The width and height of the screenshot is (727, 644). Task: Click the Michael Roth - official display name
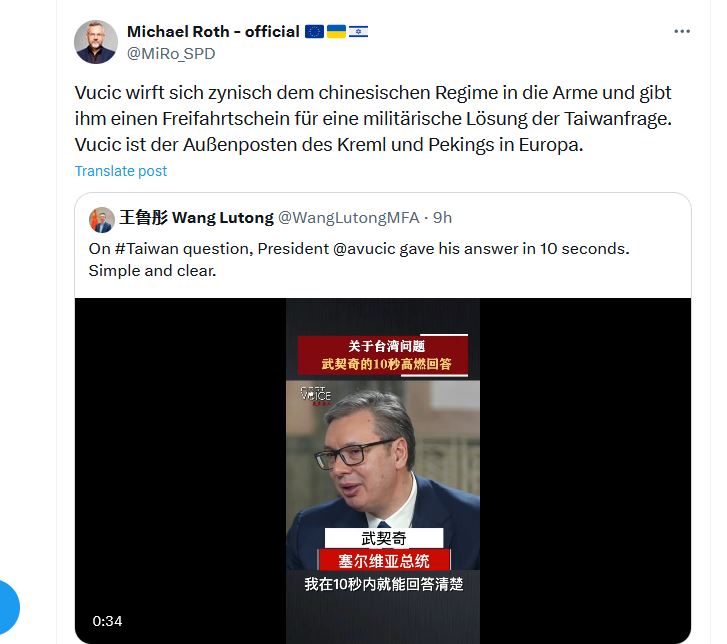213,32
